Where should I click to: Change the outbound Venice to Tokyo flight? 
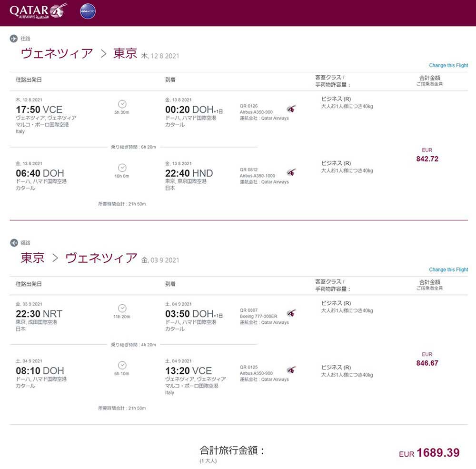pyautogui.click(x=448, y=65)
